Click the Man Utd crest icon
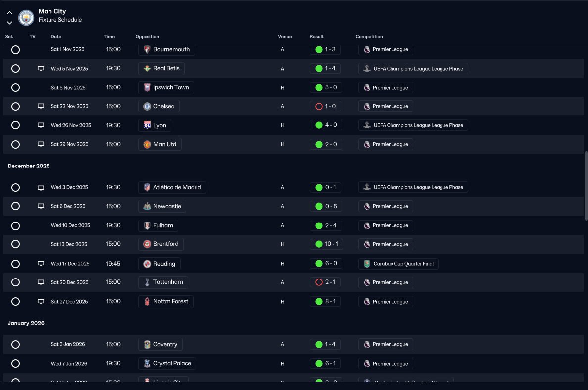Viewport: 588px width, 390px height. pos(147,144)
